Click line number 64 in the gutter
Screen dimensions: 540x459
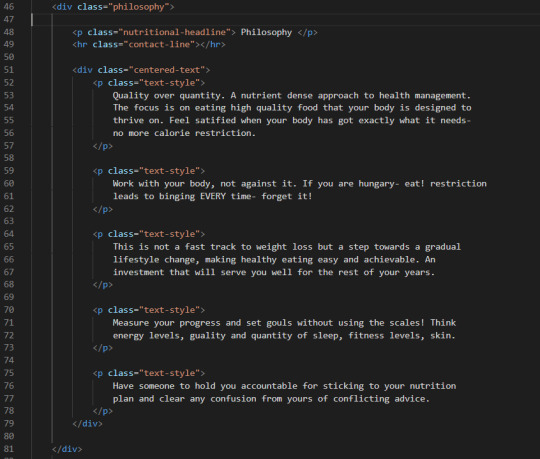tap(9, 234)
